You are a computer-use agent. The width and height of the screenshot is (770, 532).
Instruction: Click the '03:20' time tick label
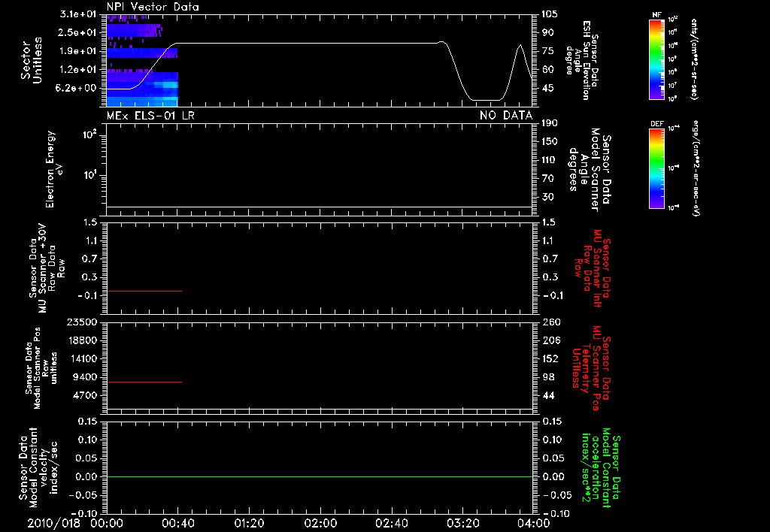[x=462, y=523]
